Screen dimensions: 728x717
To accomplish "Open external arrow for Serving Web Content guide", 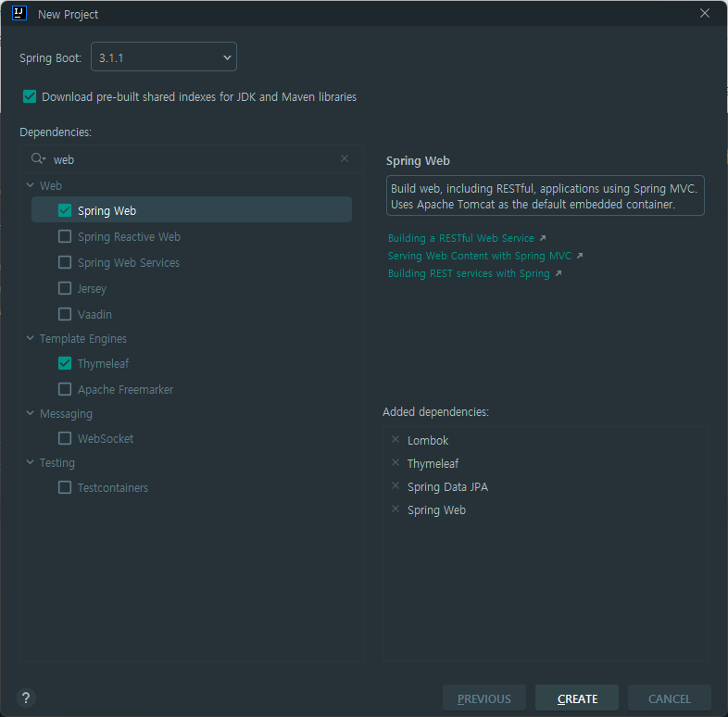I will point(580,256).
